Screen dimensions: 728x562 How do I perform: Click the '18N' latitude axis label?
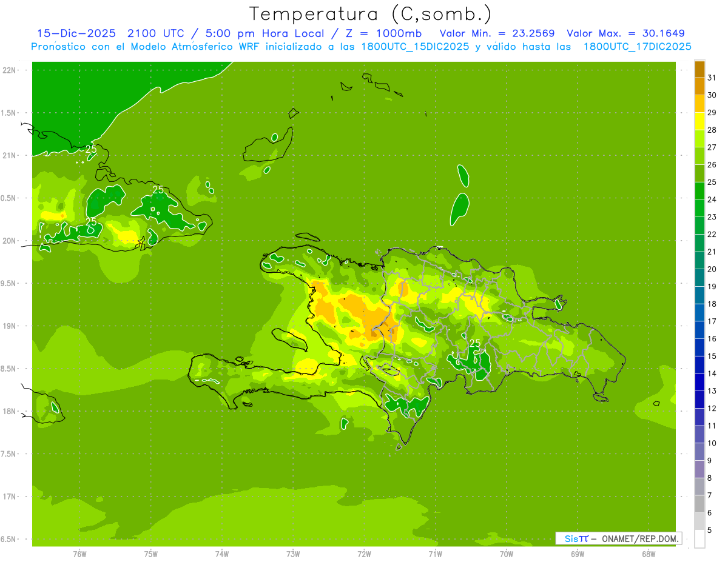point(9,411)
